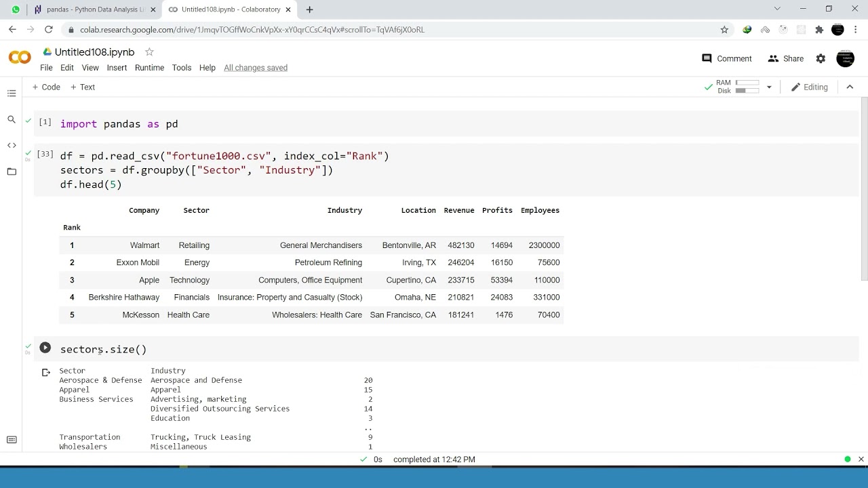Open the Editing mode dropdown
This screenshot has width=868, height=488.
[x=810, y=87]
